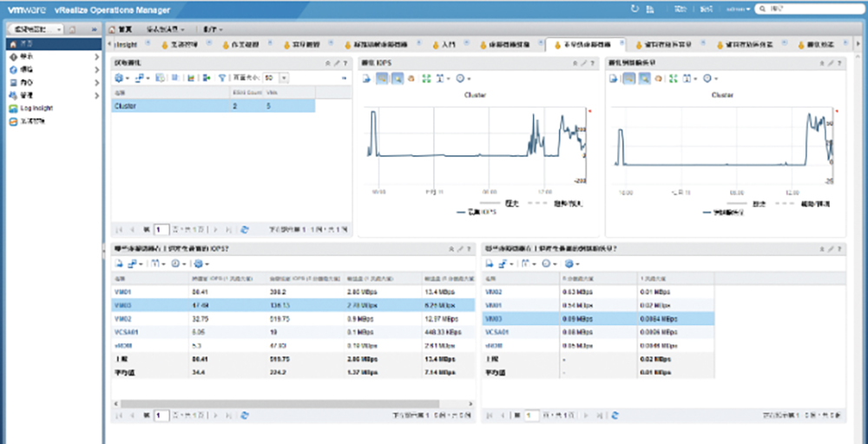Click page number field in cluster list pagination
Viewport: 868px width, 444px height.
(x=161, y=229)
